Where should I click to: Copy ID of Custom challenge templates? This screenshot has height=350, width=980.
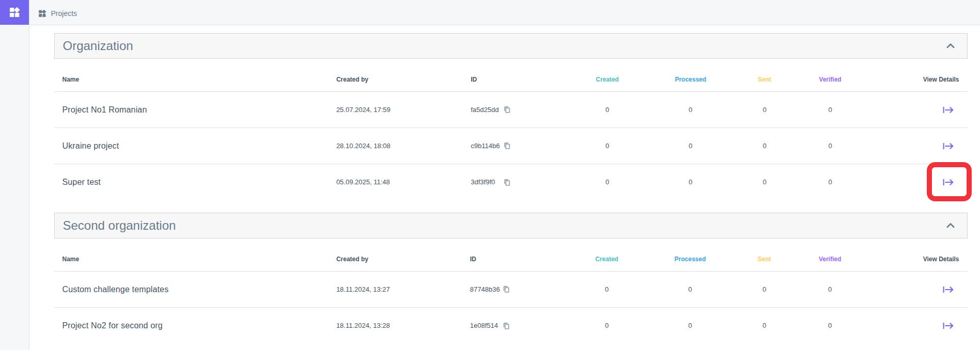(x=506, y=290)
